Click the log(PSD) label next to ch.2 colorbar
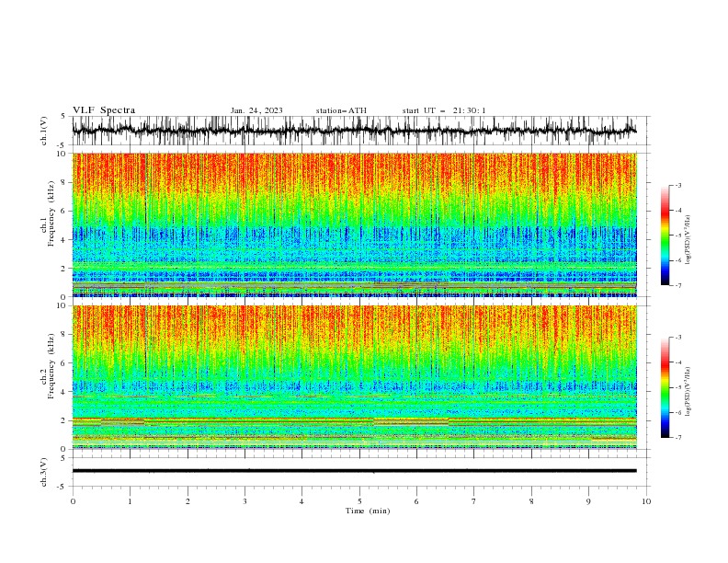The height and width of the screenshot is (563, 728). [x=688, y=392]
